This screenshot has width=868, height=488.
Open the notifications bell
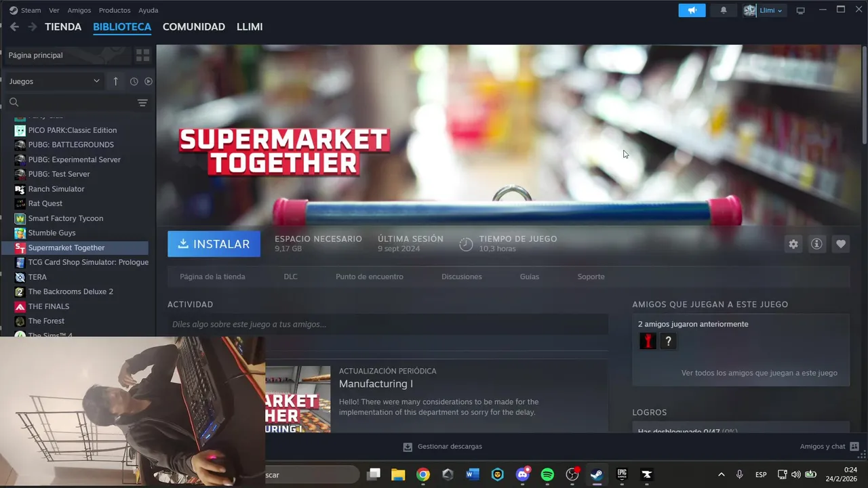[724, 10]
